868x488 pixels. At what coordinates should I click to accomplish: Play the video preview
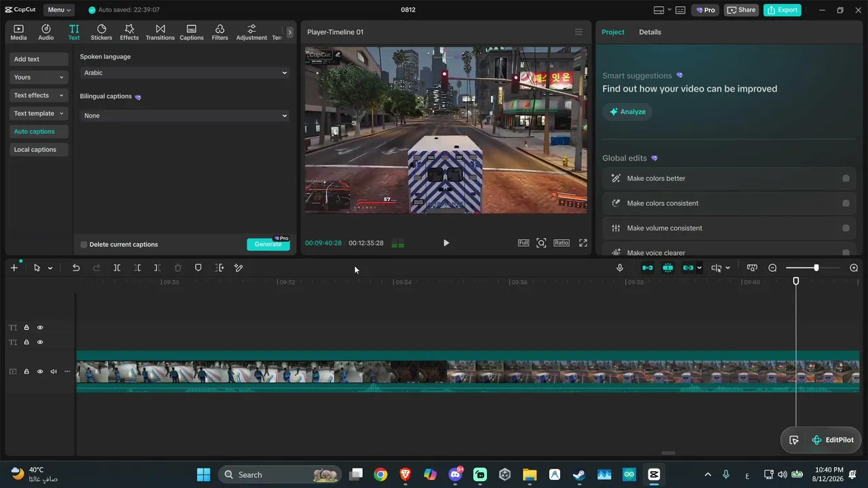(446, 243)
